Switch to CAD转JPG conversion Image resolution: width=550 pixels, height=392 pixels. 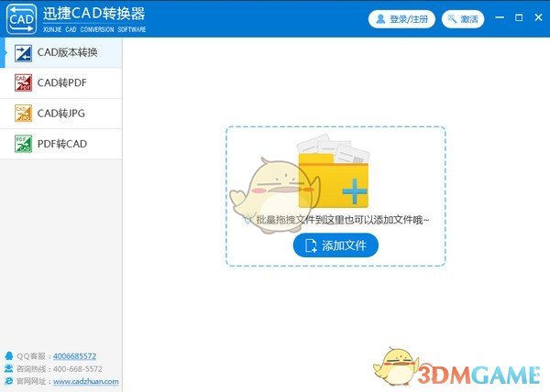click(61, 114)
